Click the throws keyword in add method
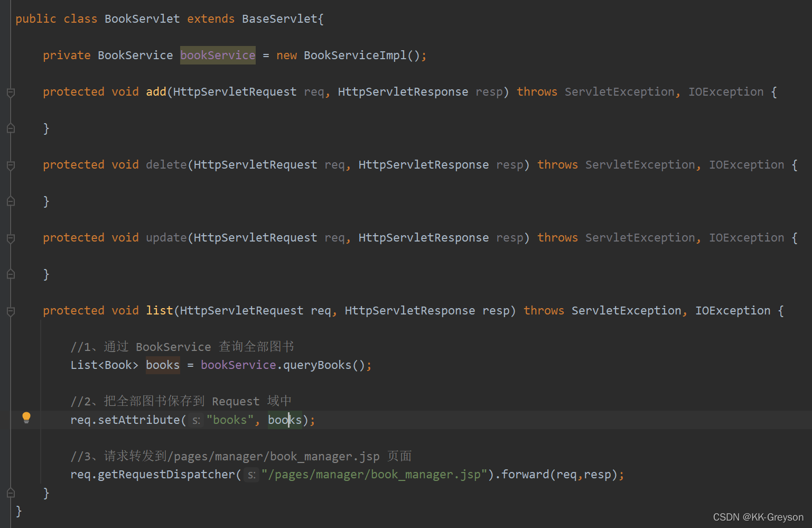812x528 pixels. click(x=537, y=92)
